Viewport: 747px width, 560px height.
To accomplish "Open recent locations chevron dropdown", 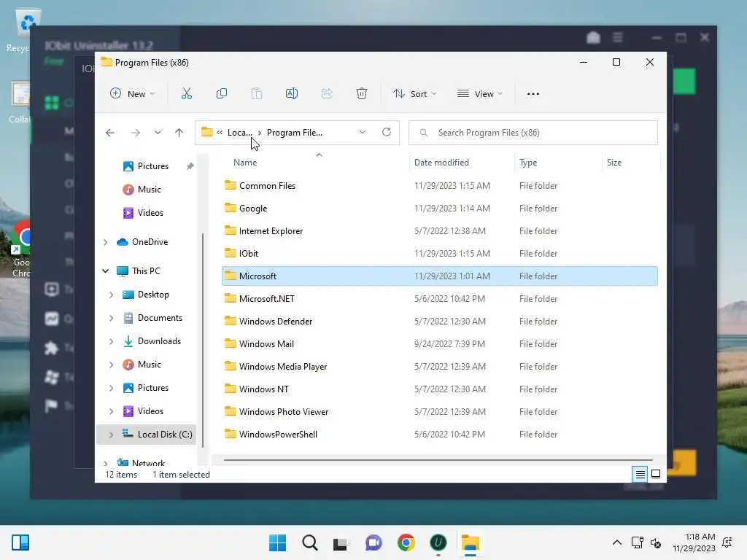I will coord(158,133).
